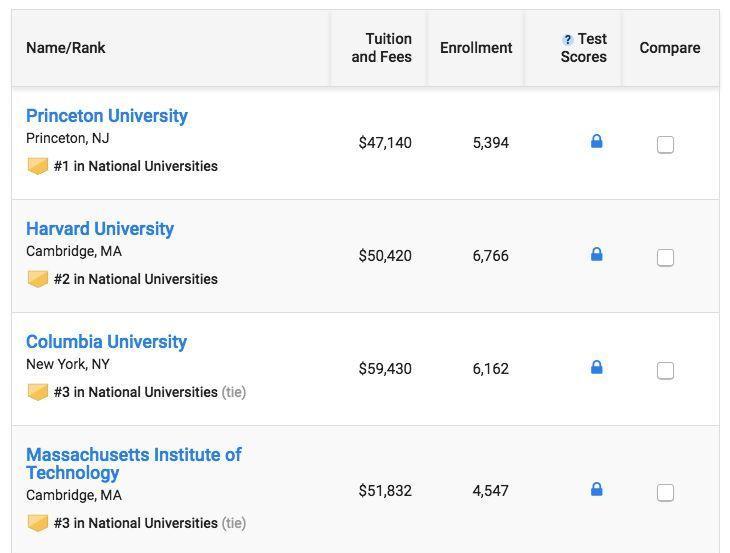Open the Harvard University link

(x=100, y=229)
